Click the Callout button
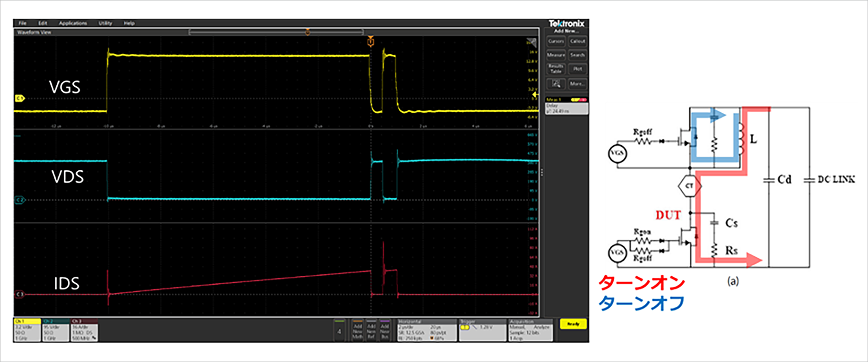 577,41
